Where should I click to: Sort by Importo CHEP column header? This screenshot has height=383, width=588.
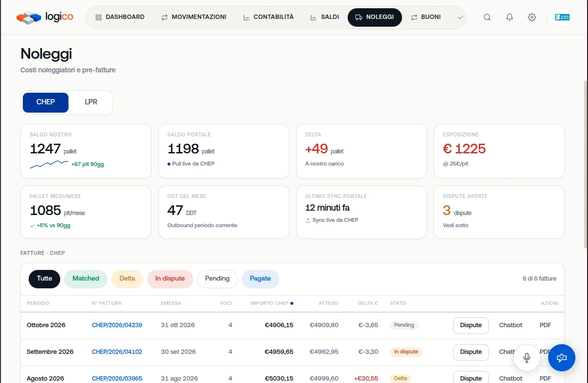[271, 303]
